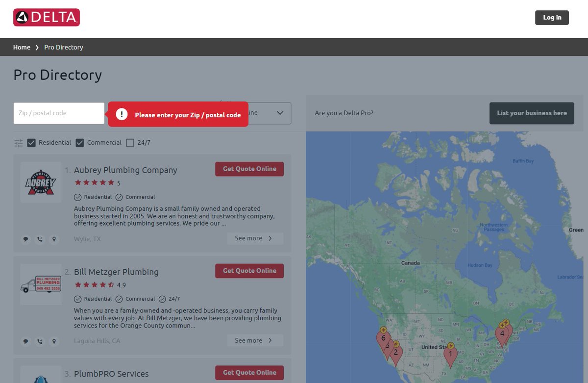Screen dimensions: 588x383
Task: Select map pin number 1
Action: [x=450, y=356]
